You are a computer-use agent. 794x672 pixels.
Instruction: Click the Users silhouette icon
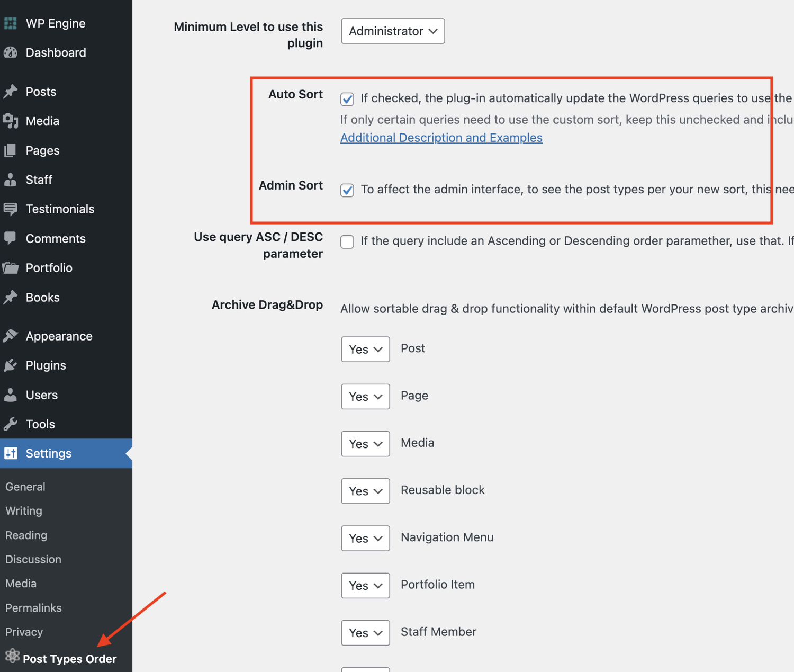(x=11, y=395)
